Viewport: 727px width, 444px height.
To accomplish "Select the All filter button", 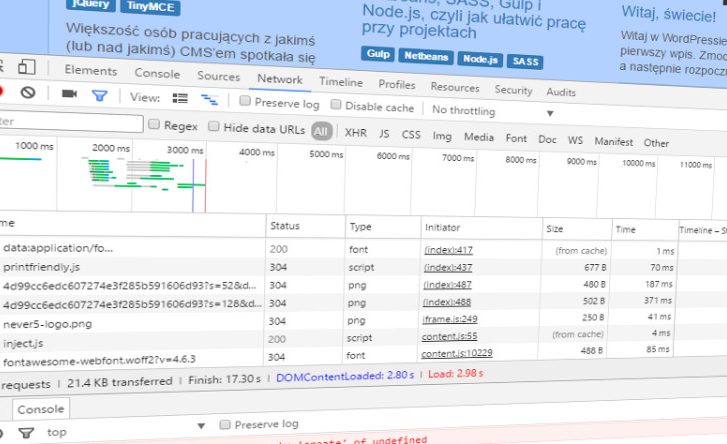I will click(x=322, y=132).
